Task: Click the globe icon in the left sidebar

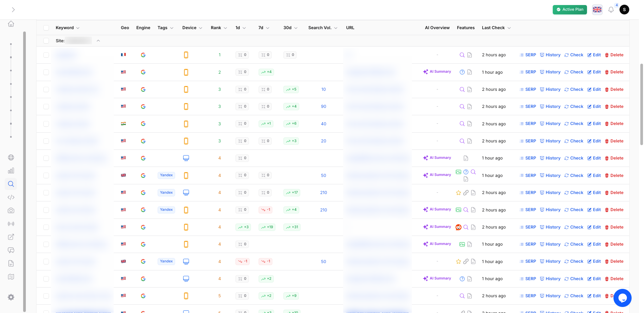Action: (11, 157)
